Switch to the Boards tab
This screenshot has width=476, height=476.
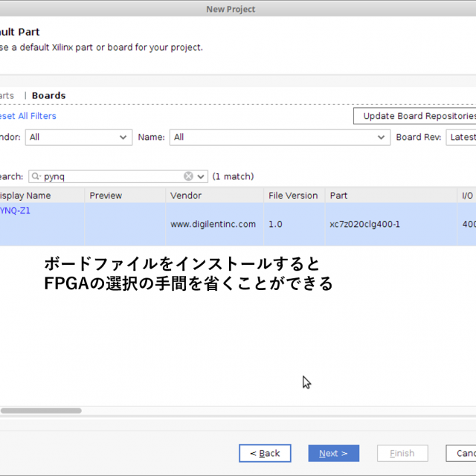[48, 96]
